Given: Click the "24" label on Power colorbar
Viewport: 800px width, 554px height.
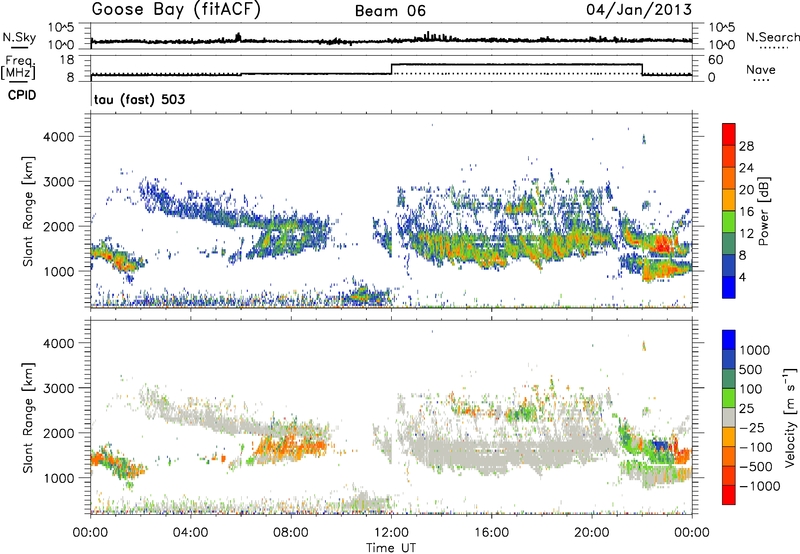Looking at the screenshot, I should coord(746,168).
